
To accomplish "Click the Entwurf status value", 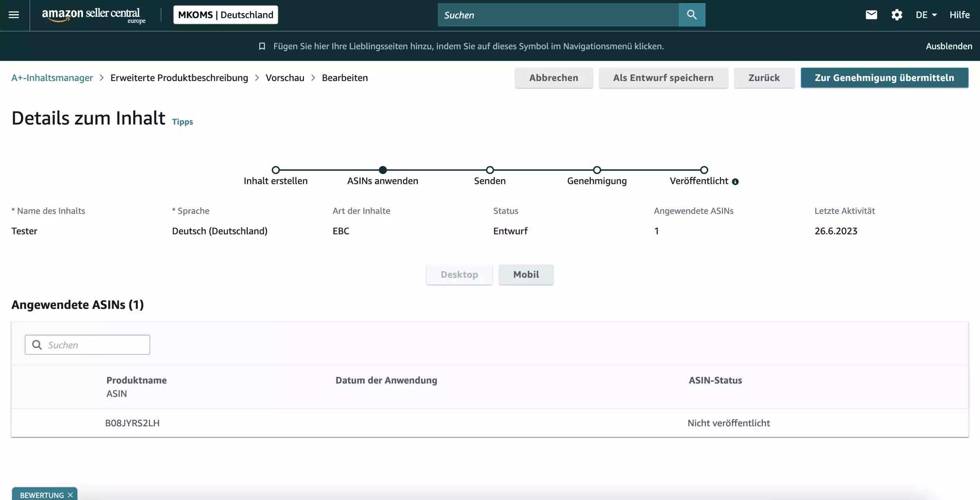I will [510, 231].
